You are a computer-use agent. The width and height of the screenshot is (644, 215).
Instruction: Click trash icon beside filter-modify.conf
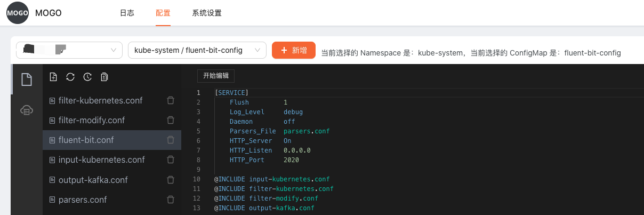tap(171, 120)
